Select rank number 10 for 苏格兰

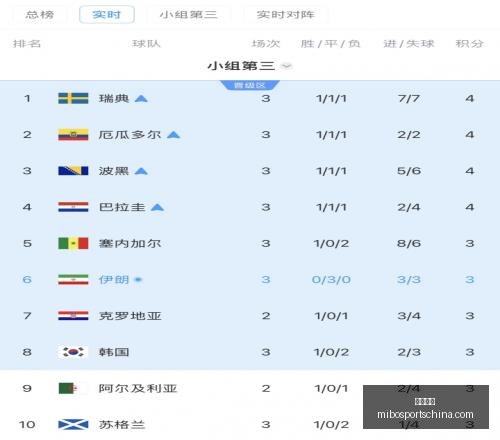coord(27,425)
